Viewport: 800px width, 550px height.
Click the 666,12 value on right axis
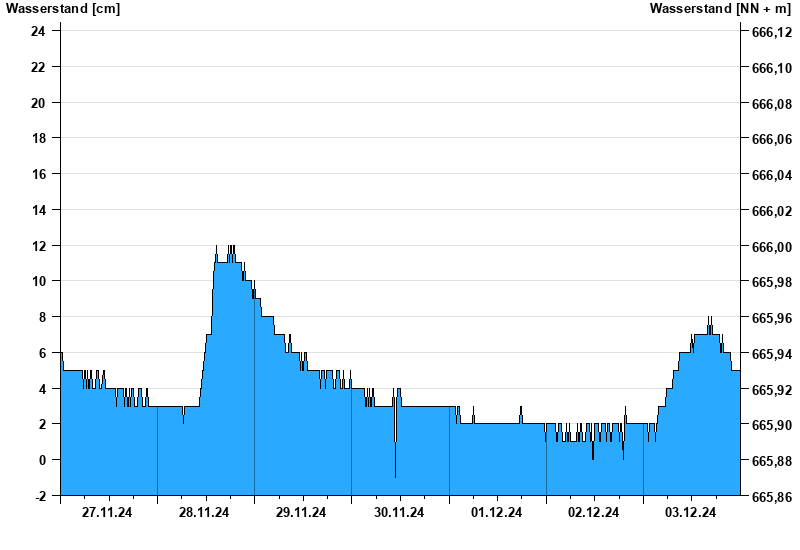(772, 32)
